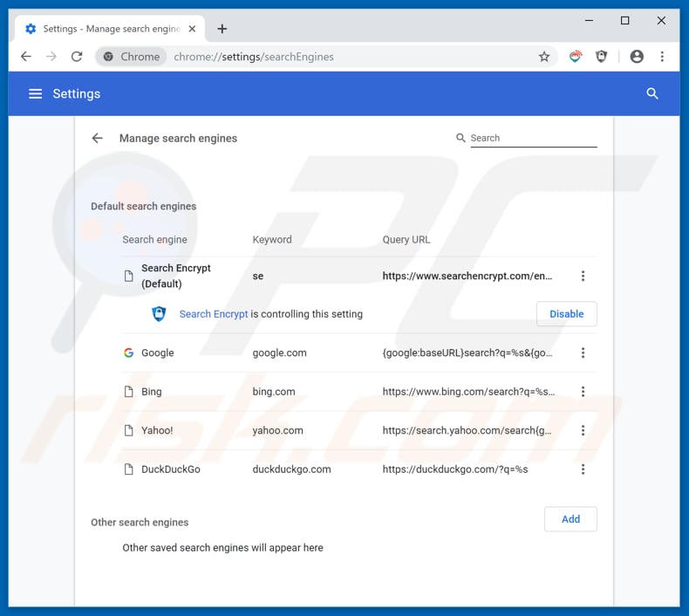Open more actions for Search Encrypt
Image resolution: width=689 pixels, height=616 pixels.
(583, 277)
